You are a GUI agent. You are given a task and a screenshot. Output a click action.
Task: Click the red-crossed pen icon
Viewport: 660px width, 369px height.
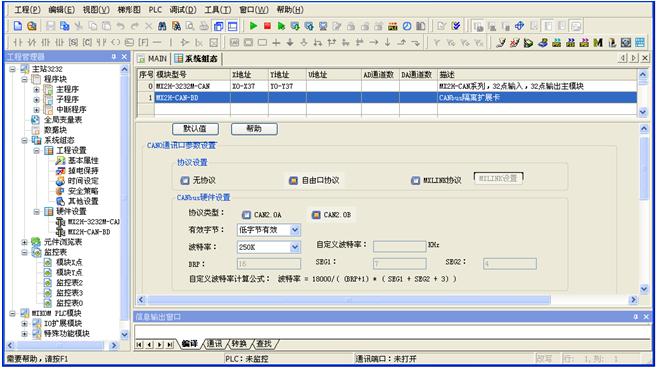[514, 42]
